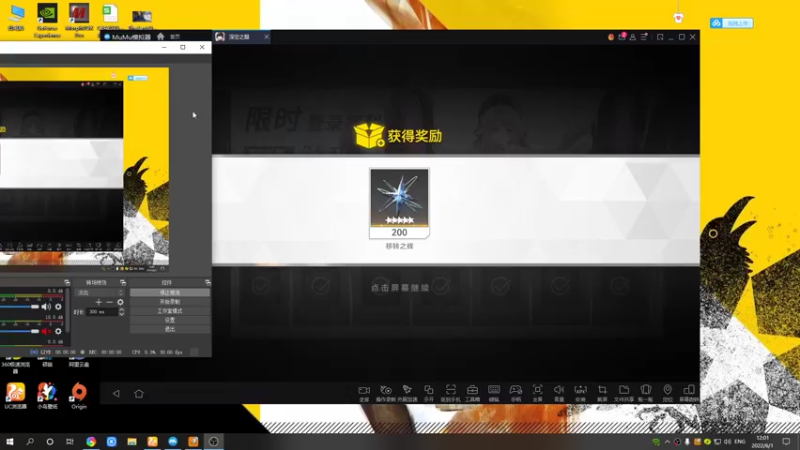Open the emulator menu lines icon
800x450 pixels.
click(x=644, y=37)
